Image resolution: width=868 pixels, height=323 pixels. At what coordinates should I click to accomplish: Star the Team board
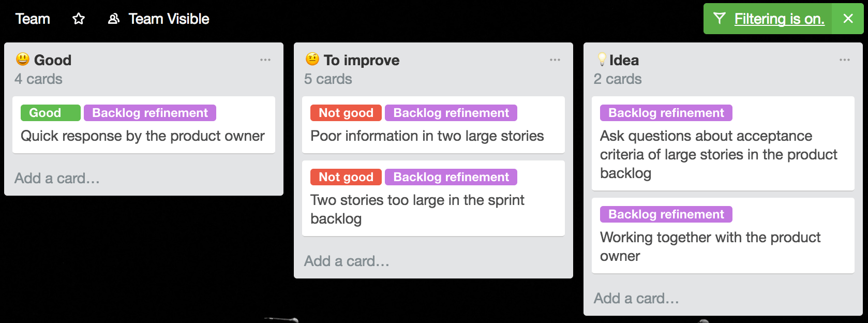(x=79, y=19)
